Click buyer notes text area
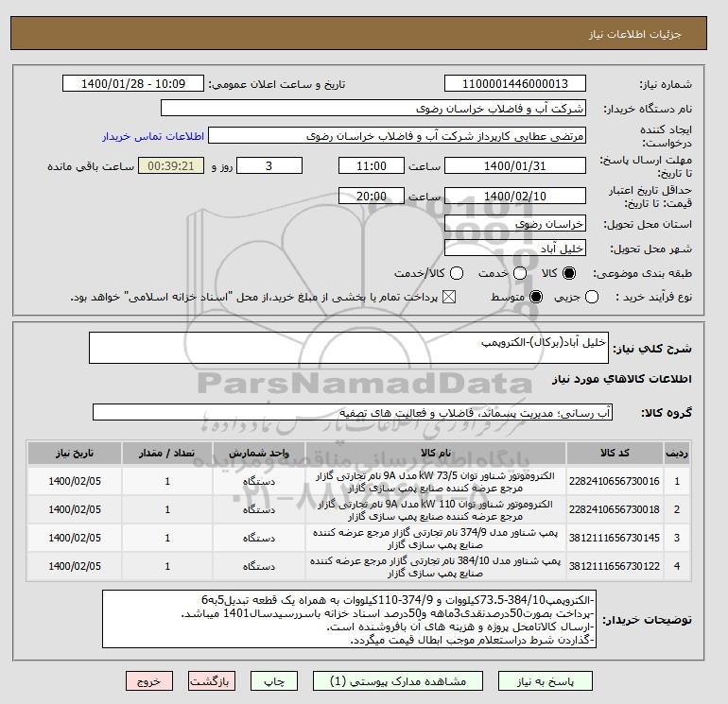 tap(349, 620)
